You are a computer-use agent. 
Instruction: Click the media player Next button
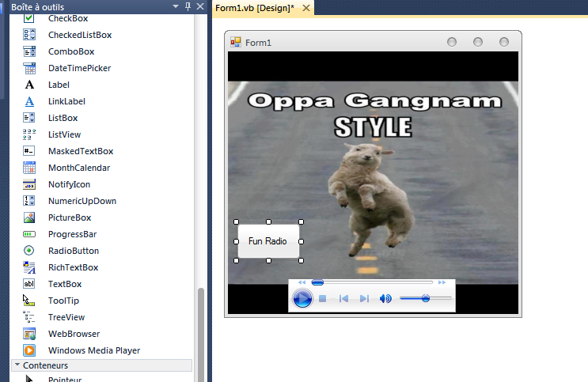364,299
